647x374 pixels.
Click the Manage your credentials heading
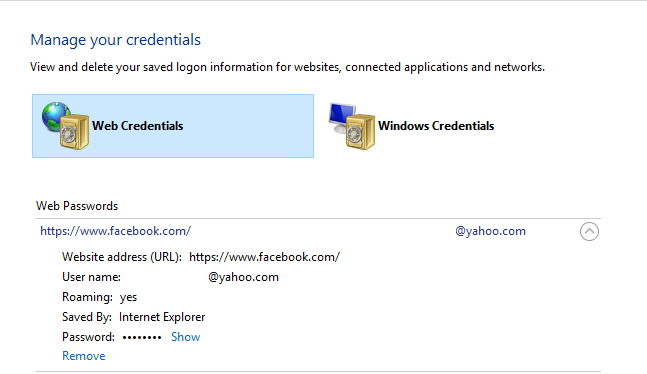click(116, 40)
